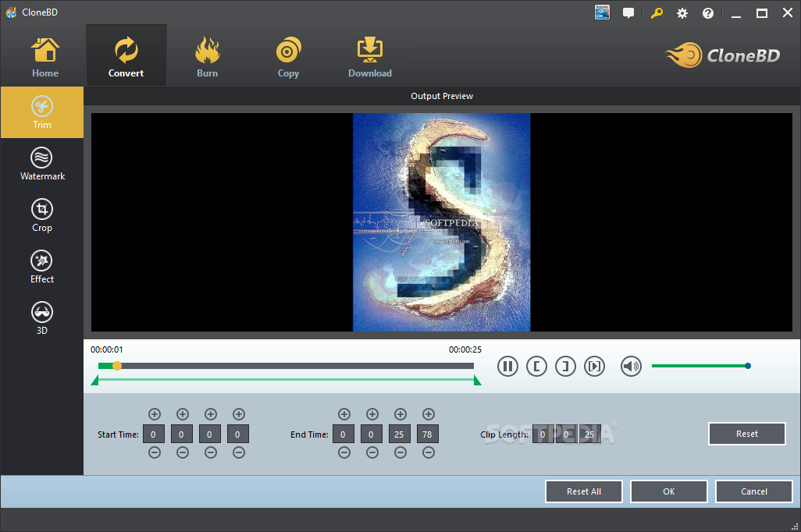
Task: Open the Watermark editing panel
Action: click(x=42, y=164)
